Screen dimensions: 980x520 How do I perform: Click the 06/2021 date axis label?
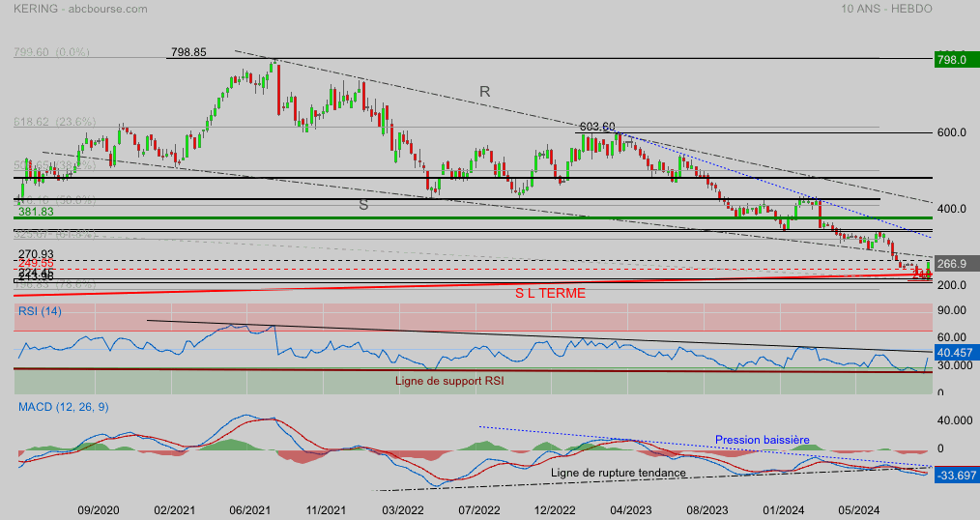(250, 510)
